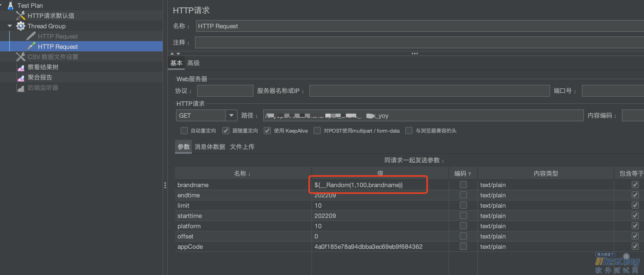Click the selected HTTP Request pipette icon
This screenshot has width=644, height=275.
click(x=31, y=47)
